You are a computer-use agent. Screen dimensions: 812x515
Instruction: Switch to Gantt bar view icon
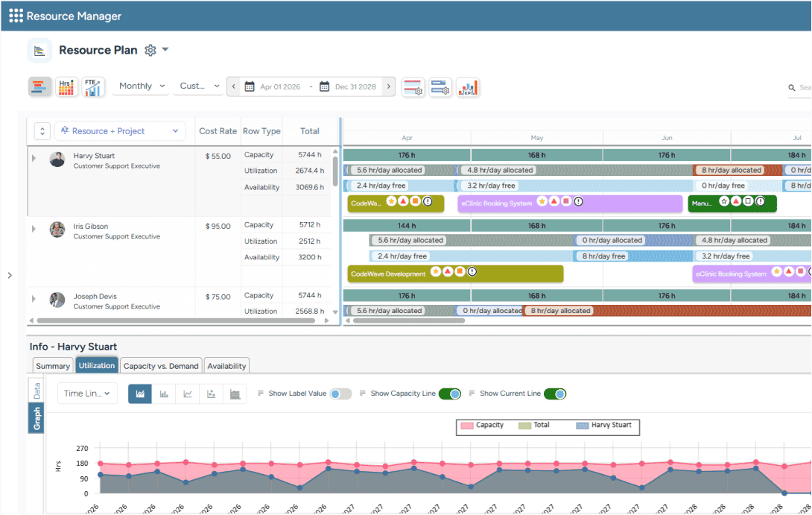40,87
